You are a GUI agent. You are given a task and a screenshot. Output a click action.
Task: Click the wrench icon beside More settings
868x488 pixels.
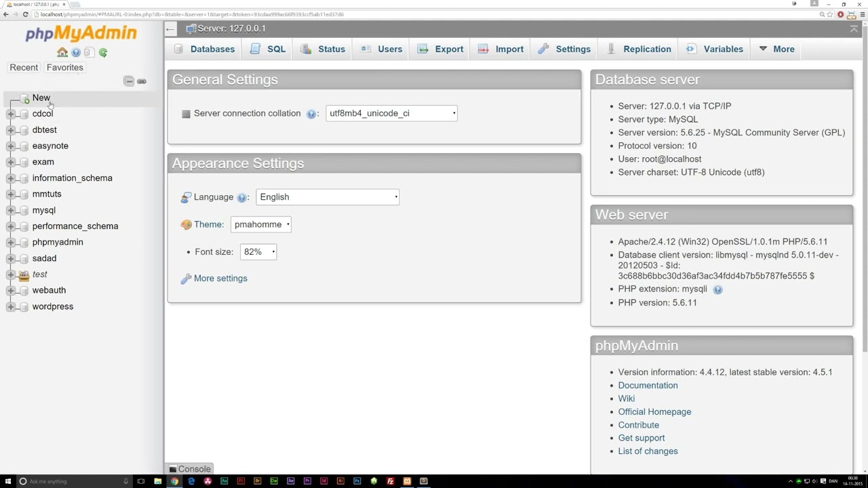tap(186, 279)
